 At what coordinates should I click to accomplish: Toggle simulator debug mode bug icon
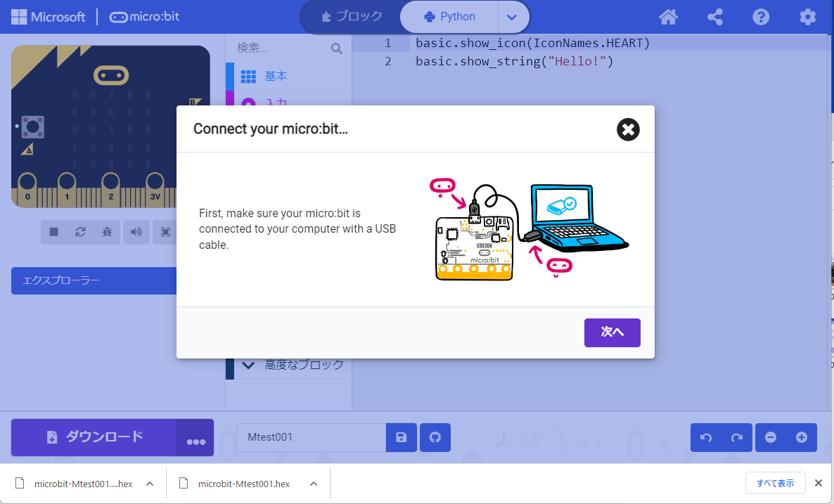[x=107, y=232]
